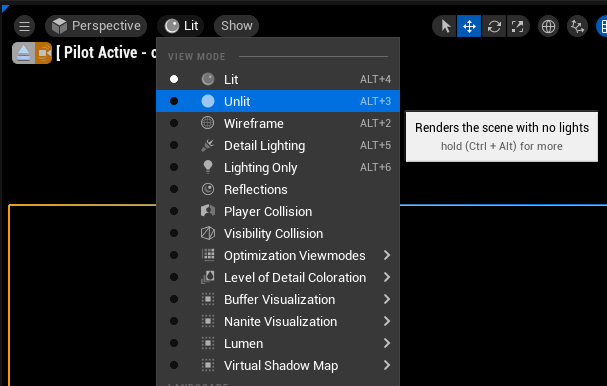This screenshot has height=386, width=607.
Task: Expand Optimization Viewmodes submenu arrow
Action: (x=387, y=255)
